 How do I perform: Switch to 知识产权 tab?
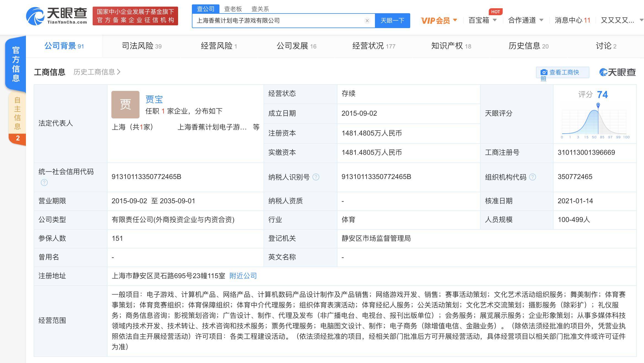click(x=451, y=46)
